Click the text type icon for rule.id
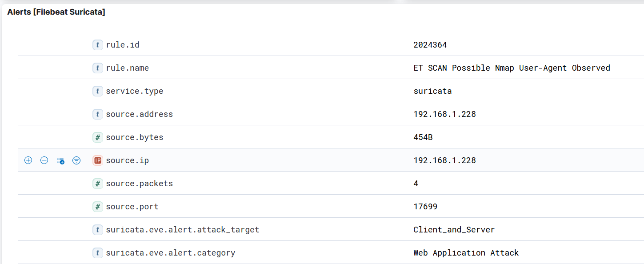This screenshot has height=264, width=644. point(98,45)
